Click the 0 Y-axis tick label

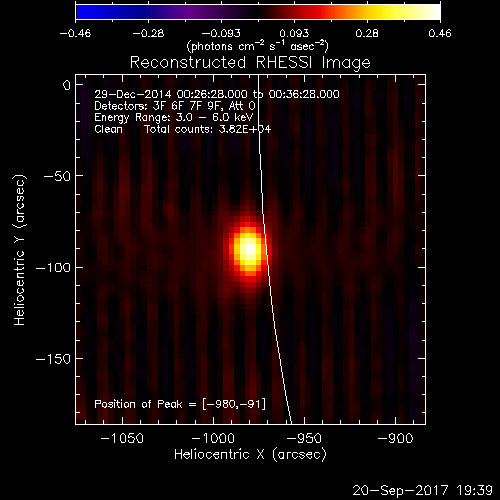[67, 85]
